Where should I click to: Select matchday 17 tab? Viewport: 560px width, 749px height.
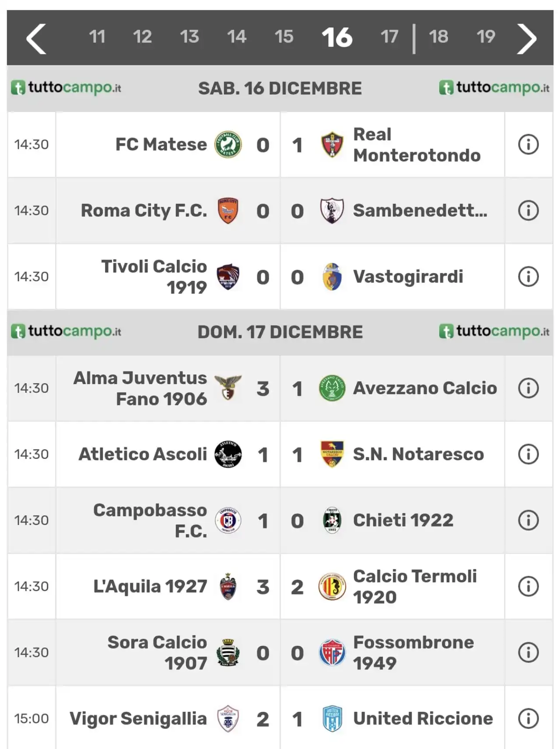pos(389,37)
